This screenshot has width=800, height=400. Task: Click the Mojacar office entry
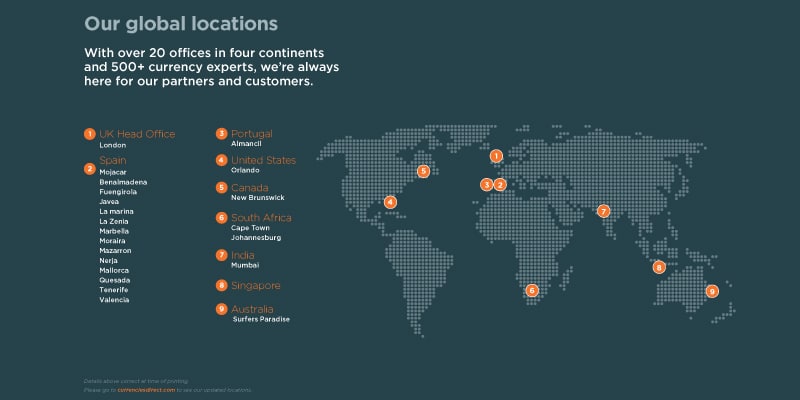point(113,172)
